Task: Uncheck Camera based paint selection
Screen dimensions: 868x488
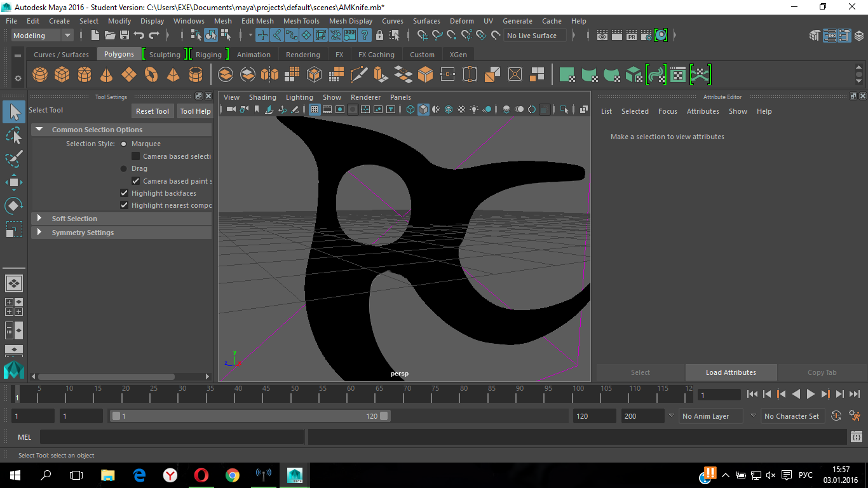Action: pyautogui.click(x=135, y=181)
